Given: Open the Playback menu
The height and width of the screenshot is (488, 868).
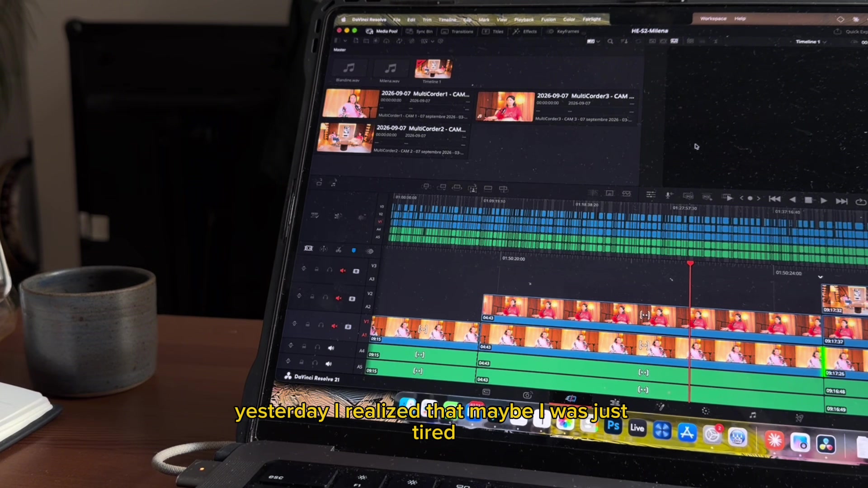Looking at the screenshot, I should tap(524, 19).
